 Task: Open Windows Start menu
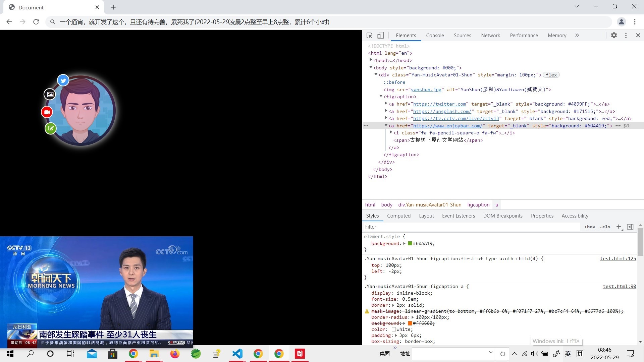click(x=10, y=353)
